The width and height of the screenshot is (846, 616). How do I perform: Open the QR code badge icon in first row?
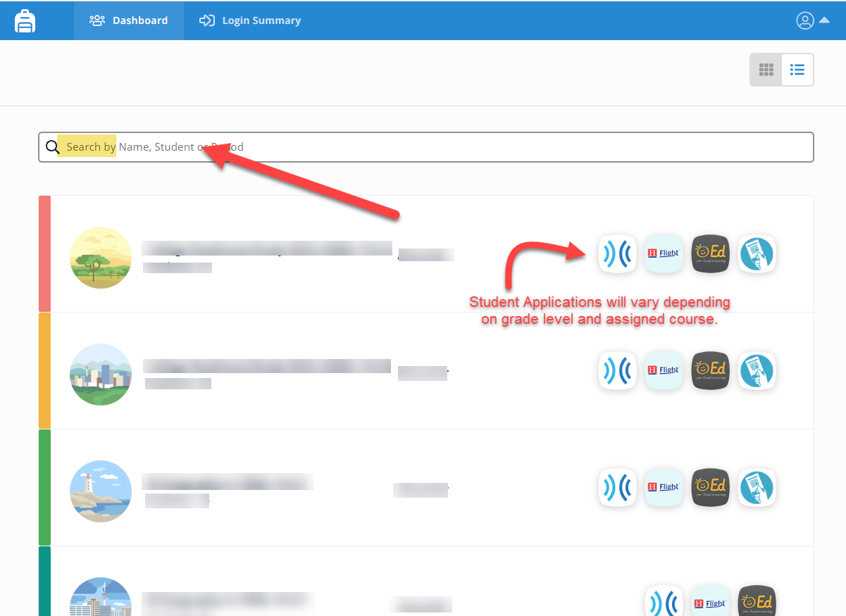[757, 253]
